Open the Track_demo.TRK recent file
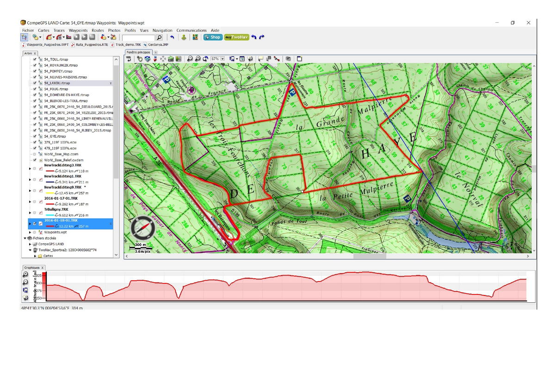 click(126, 44)
